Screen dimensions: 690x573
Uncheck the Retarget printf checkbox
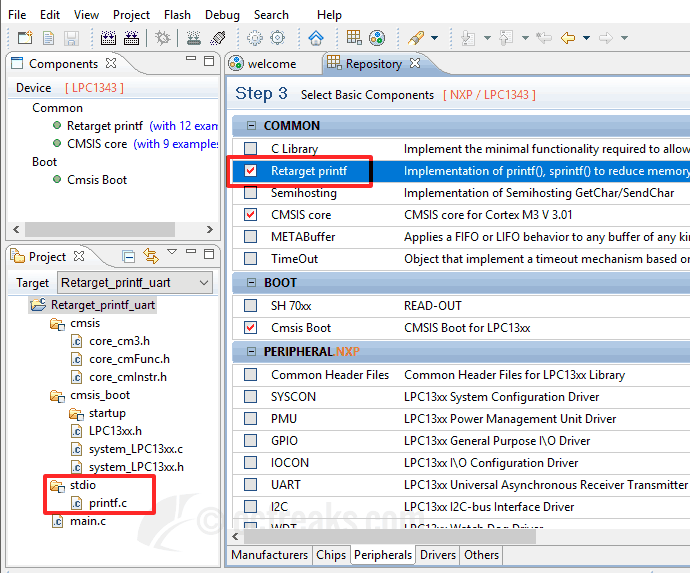250,170
